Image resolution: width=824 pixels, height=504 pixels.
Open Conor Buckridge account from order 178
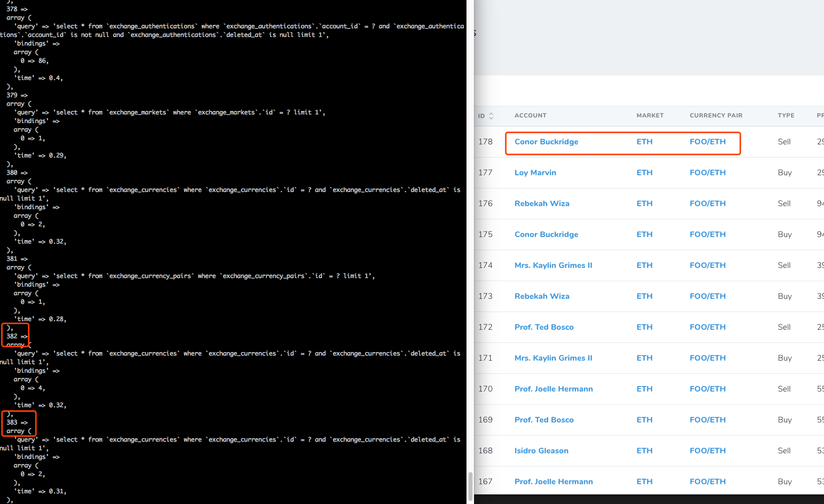tap(546, 142)
